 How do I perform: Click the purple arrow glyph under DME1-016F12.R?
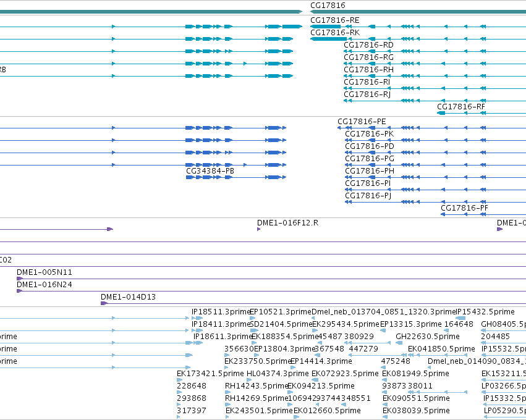click(258, 229)
